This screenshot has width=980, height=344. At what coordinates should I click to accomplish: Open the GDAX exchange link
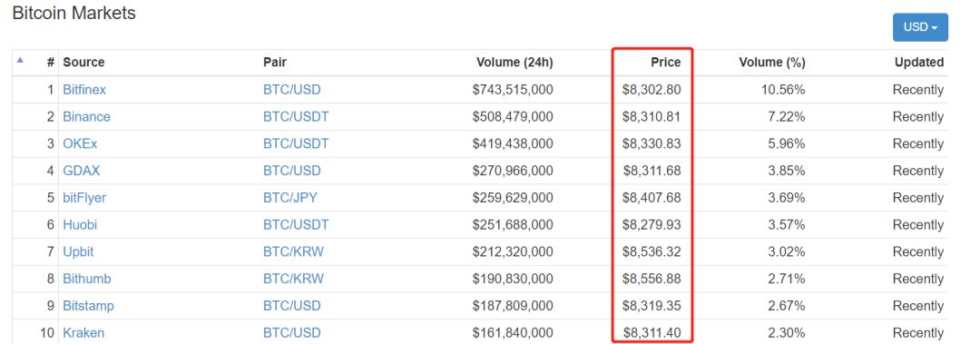pos(82,171)
